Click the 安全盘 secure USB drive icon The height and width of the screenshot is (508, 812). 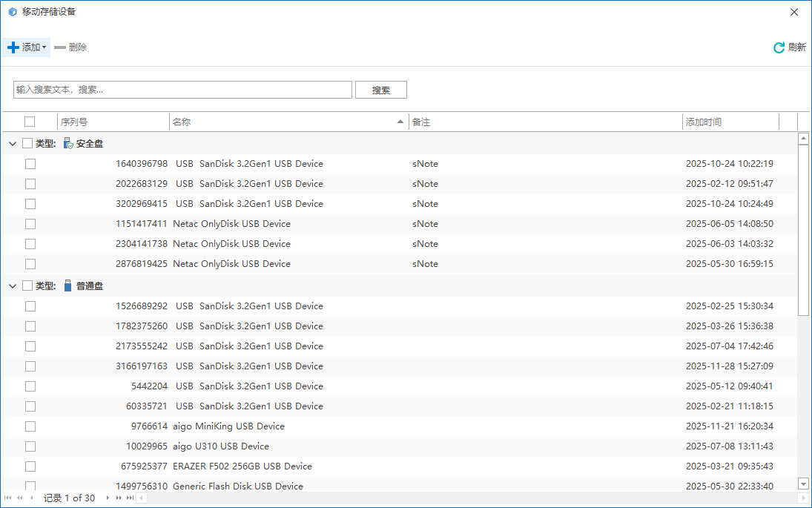click(x=68, y=143)
